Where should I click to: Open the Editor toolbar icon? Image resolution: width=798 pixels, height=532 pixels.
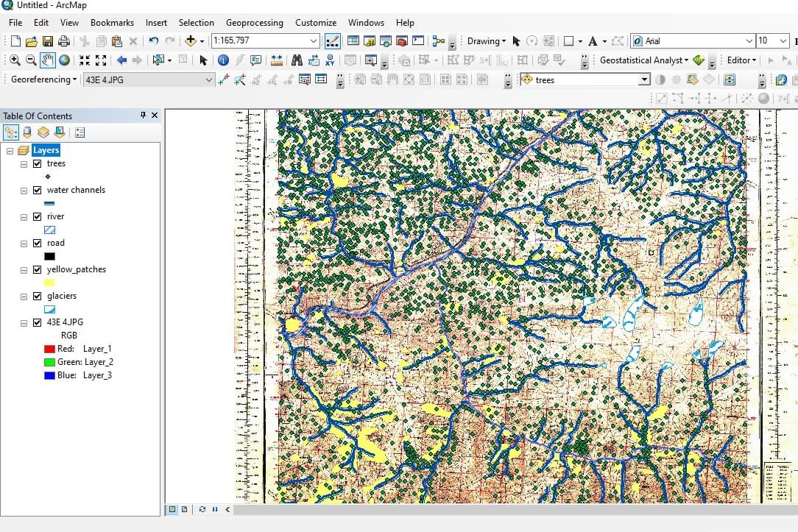point(332,41)
